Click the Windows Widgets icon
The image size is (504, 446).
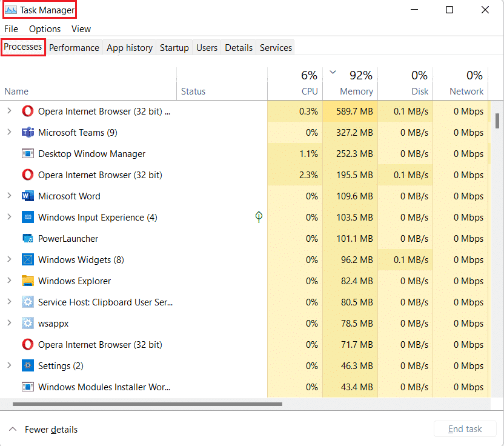27,259
